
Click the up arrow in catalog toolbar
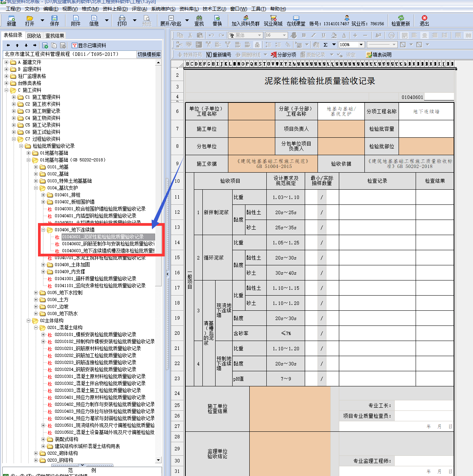coord(17,45)
